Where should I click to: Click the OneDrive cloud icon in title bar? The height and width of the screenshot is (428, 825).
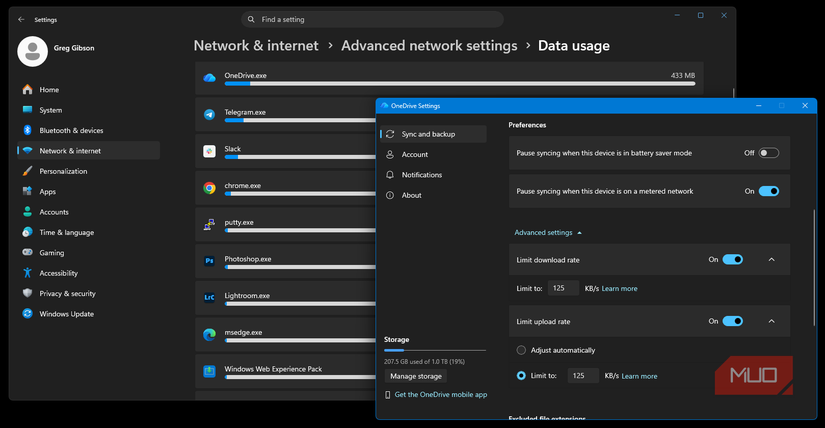[385, 106]
